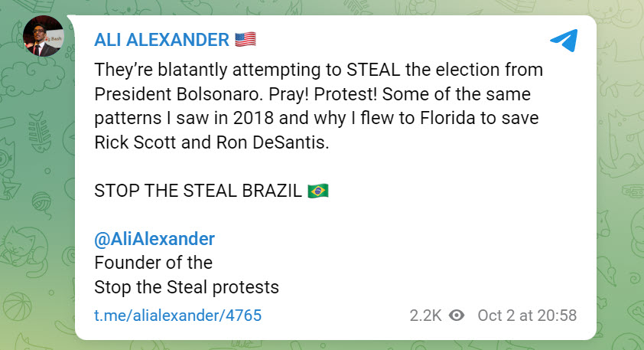Open the @AliAlexander mention link
644x350 pixels.
(154, 239)
